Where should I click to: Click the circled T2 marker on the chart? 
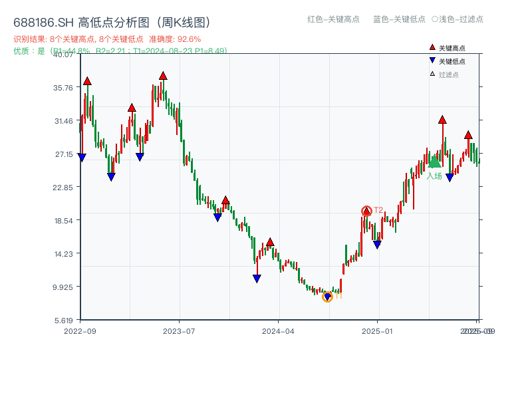366,209
